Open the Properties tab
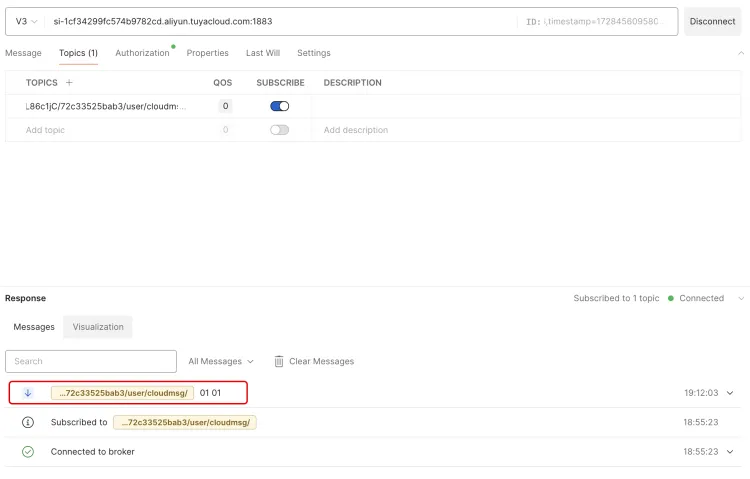The height and width of the screenshot is (479, 750). click(x=208, y=53)
